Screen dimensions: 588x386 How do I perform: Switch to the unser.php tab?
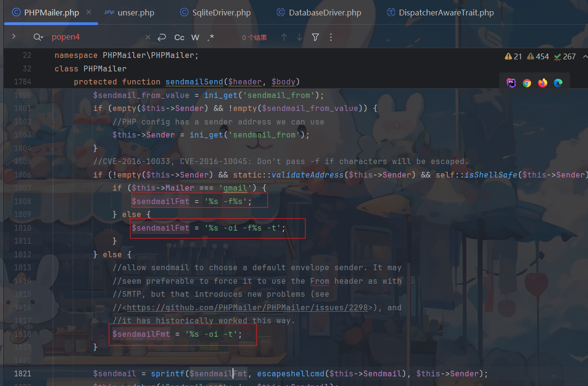(x=129, y=13)
